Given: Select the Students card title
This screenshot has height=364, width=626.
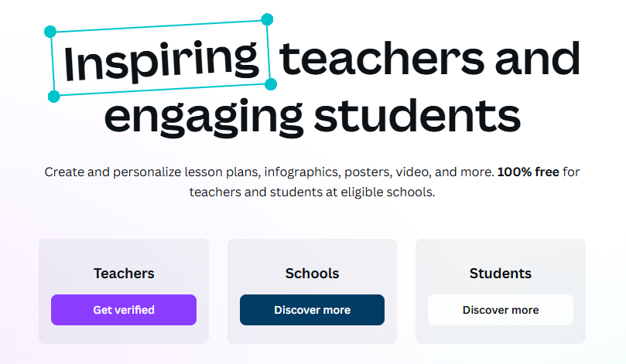Looking at the screenshot, I should click(x=501, y=274).
